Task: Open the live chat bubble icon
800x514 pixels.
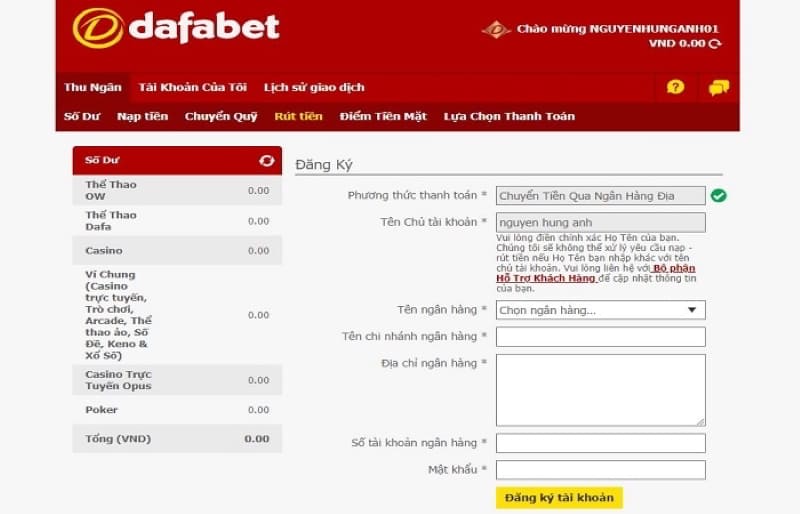Action: pos(718,88)
